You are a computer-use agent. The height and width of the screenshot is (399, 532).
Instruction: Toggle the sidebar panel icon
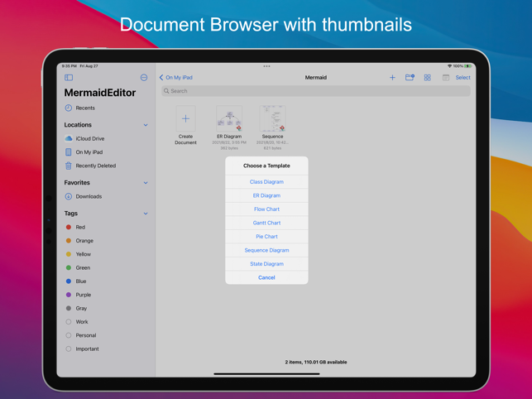click(x=69, y=78)
